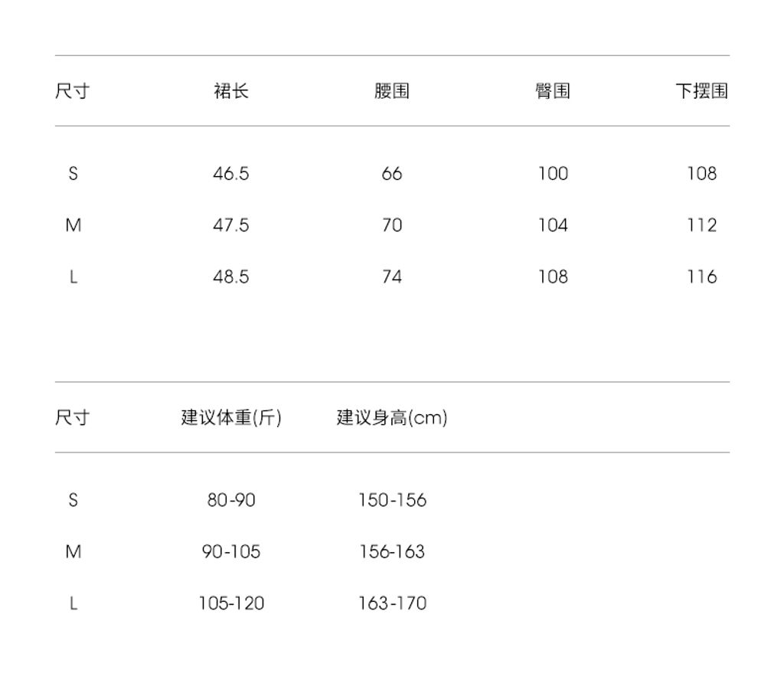Click the waist value 70
Image resolution: width=784 pixels, height=673 pixels.
click(392, 225)
